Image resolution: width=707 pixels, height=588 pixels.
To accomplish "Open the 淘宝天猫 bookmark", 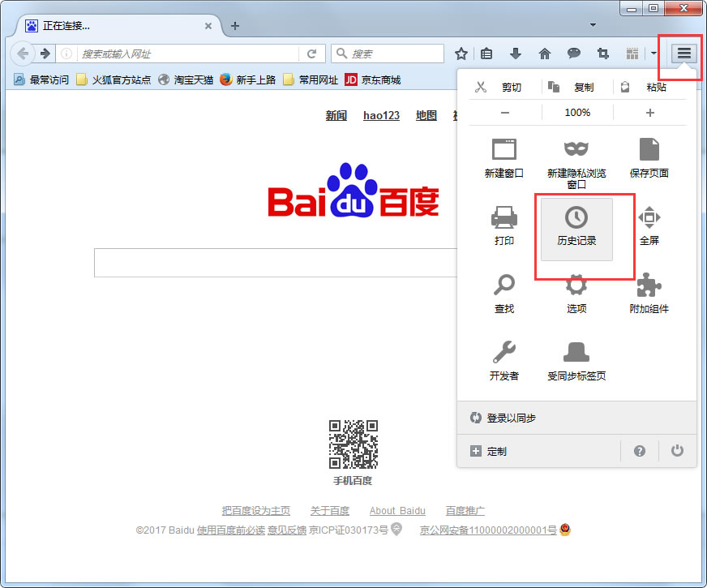I will (x=186, y=79).
